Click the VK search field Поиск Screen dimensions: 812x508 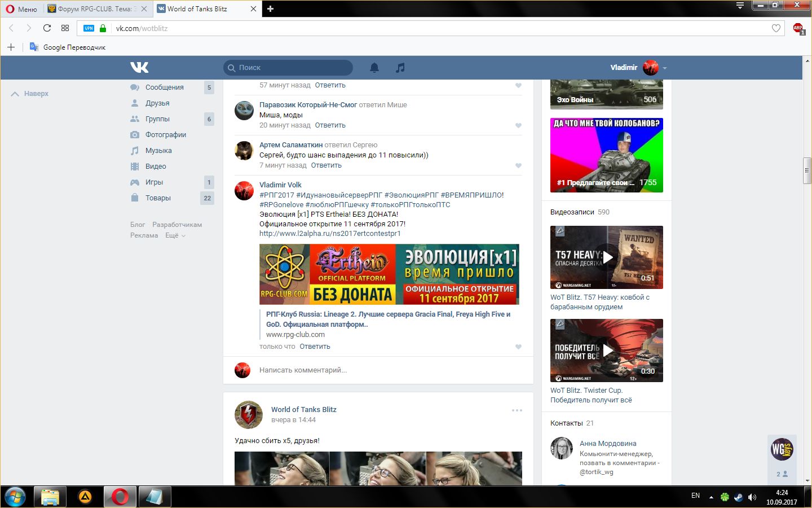coord(288,68)
